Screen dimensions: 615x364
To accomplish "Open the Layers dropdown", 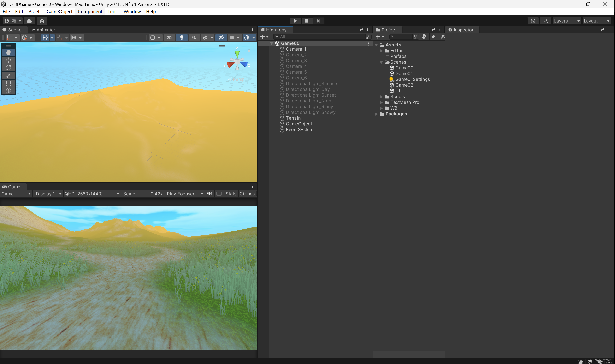I will pos(567,21).
